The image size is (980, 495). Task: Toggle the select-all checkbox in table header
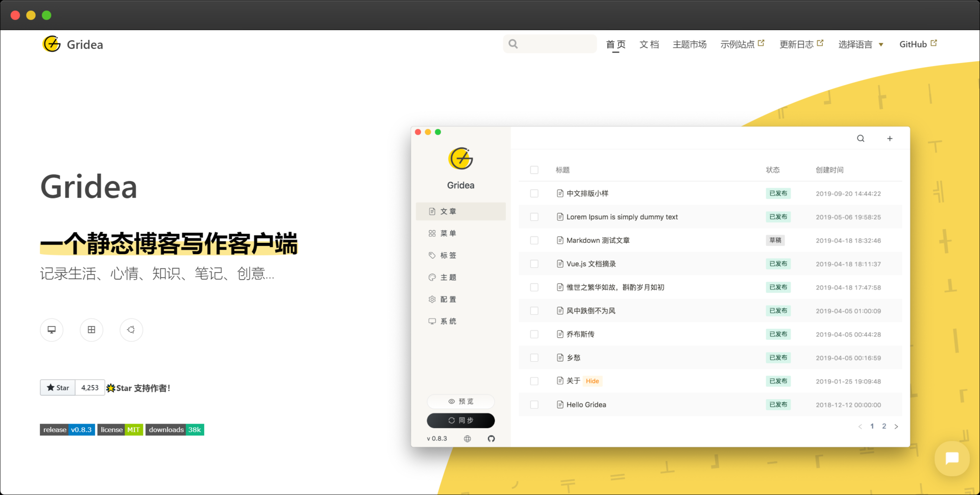pos(534,170)
